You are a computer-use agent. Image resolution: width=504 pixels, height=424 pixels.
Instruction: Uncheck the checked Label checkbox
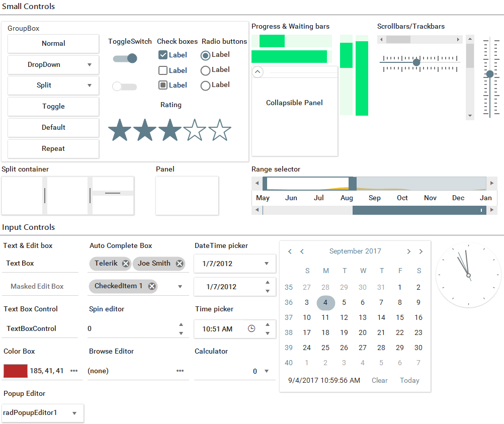(162, 55)
